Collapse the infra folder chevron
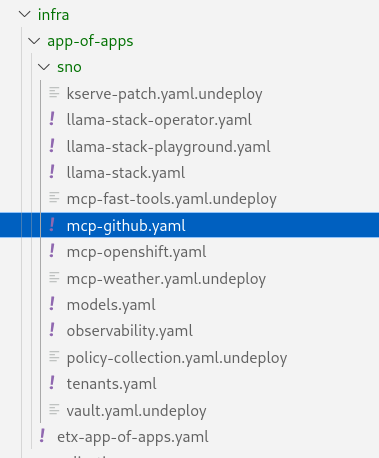Image resolution: width=379 pixels, height=458 pixels. pyautogui.click(x=24, y=15)
